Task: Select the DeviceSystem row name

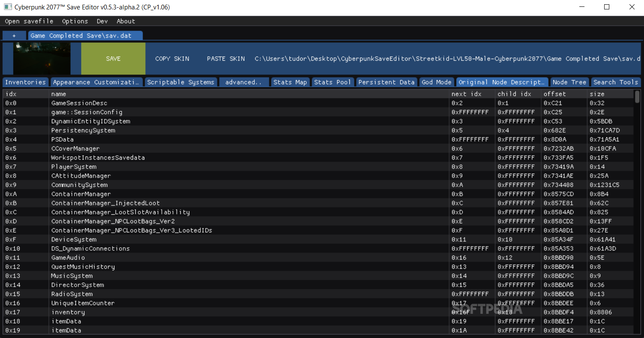Action: click(x=74, y=239)
